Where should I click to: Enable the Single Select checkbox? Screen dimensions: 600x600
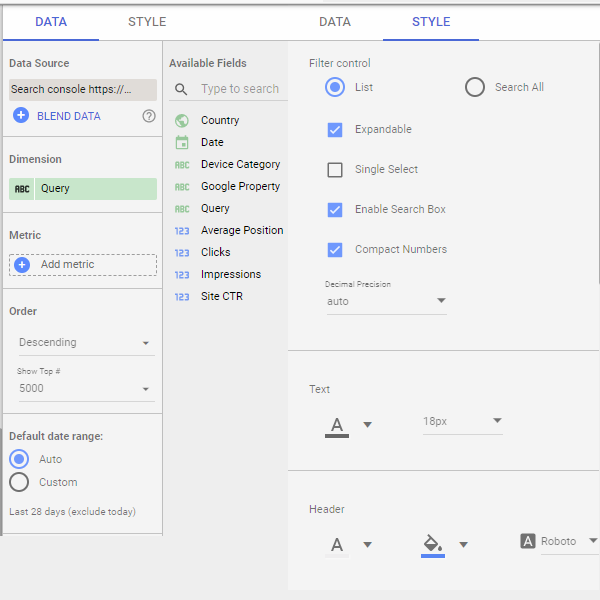pyautogui.click(x=335, y=170)
